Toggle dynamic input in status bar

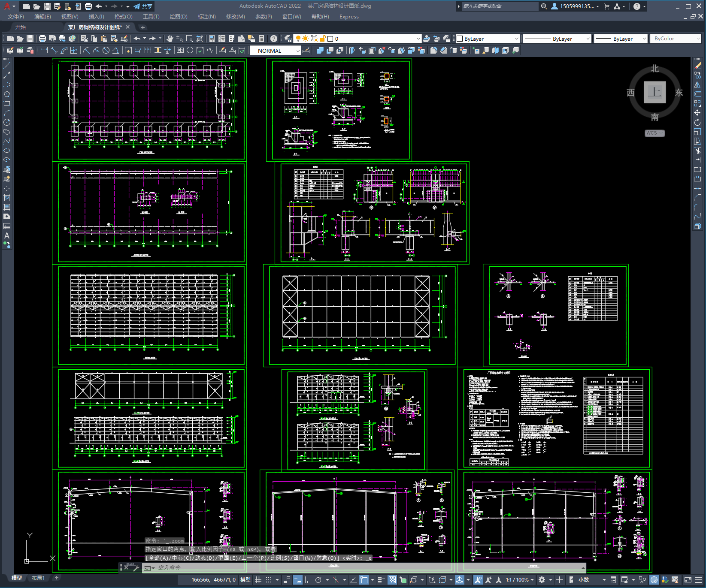pos(298,580)
